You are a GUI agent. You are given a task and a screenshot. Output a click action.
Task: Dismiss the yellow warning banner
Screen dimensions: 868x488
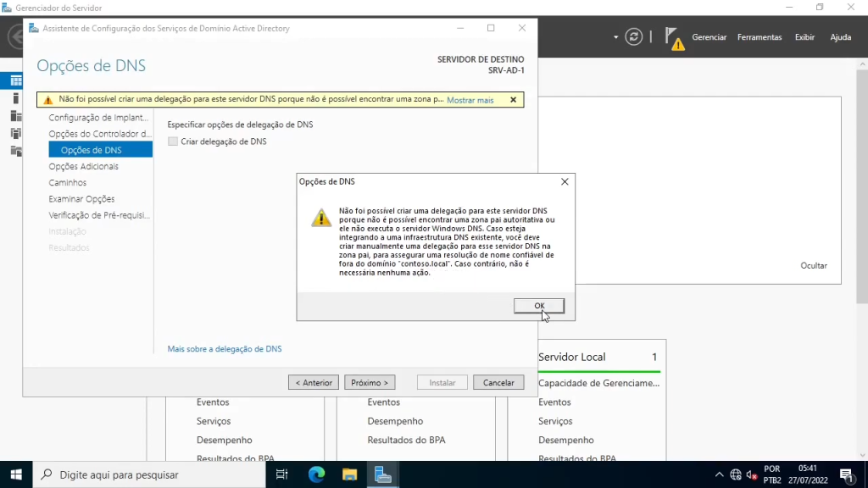pyautogui.click(x=513, y=100)
